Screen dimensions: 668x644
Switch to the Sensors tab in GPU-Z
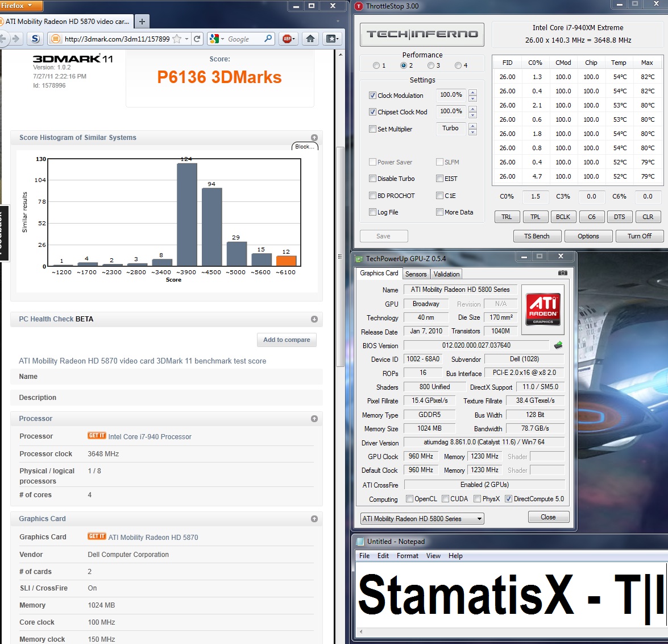point(416,274)
